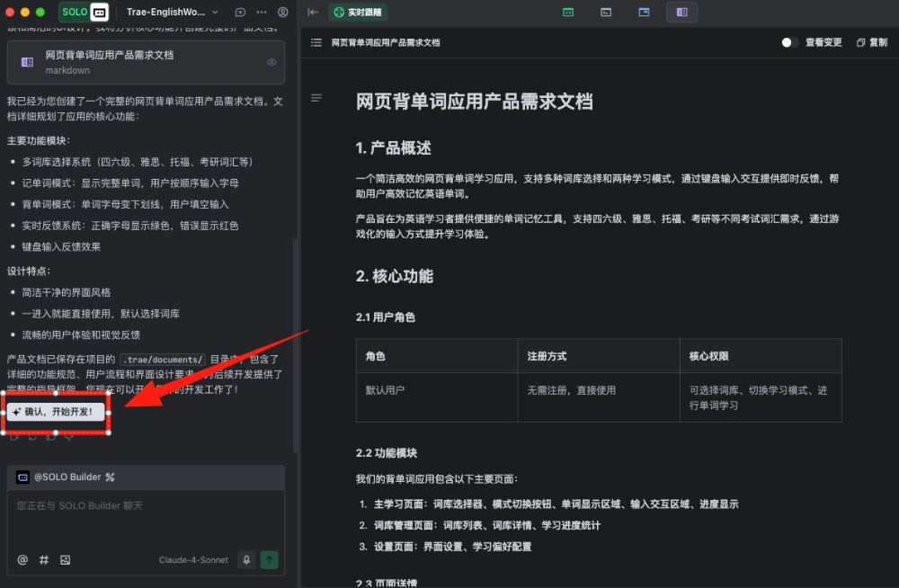Open the ... more options menu
Screen dimensions: 899x588
click(261, 12)
